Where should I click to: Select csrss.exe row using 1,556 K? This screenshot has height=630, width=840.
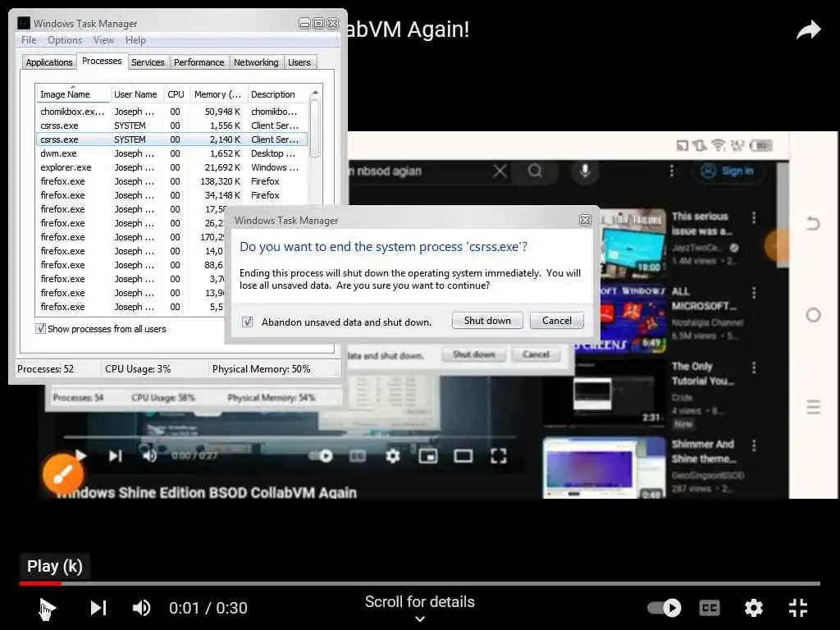[x=171, y=126]
